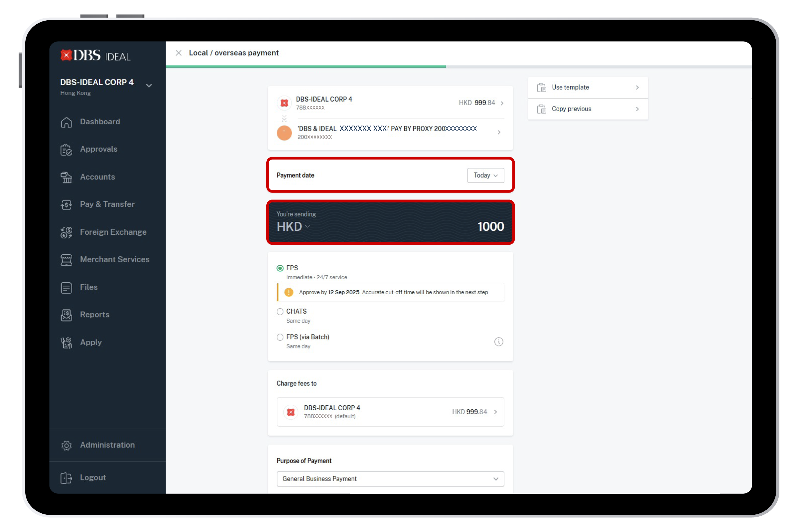Open the Pay & Transfer menu

(x=107, y=204)
